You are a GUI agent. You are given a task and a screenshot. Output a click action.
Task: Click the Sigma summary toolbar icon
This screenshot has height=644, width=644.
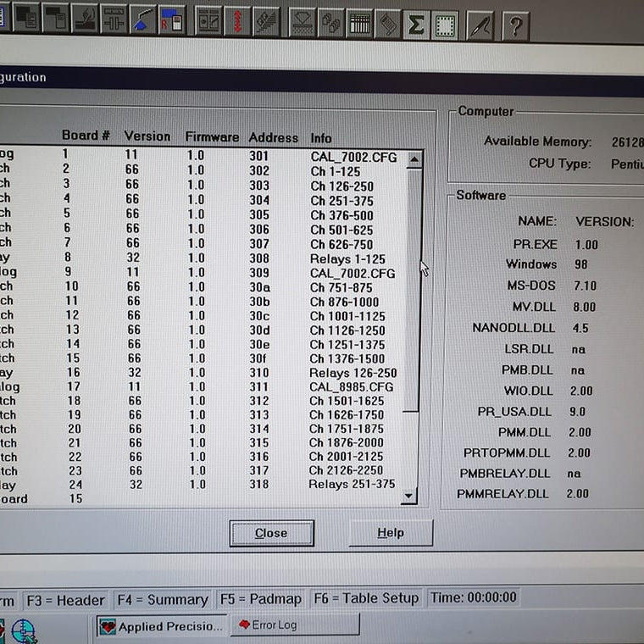point(416,25)
